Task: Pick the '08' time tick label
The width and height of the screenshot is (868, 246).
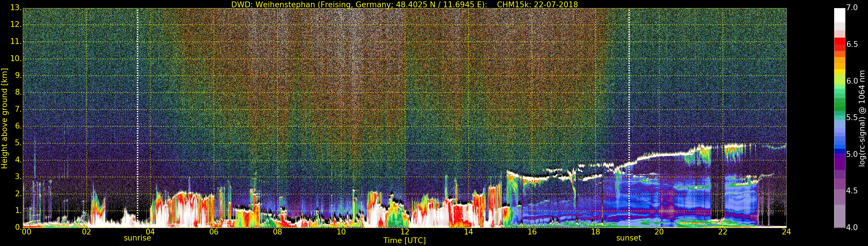Action: coord(277,232)
